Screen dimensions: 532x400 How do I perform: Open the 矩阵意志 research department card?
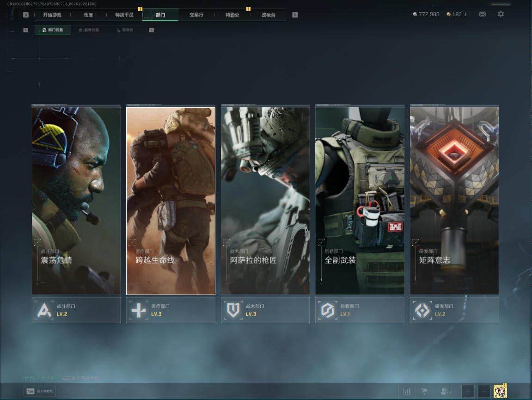click(x=454, y=200)
